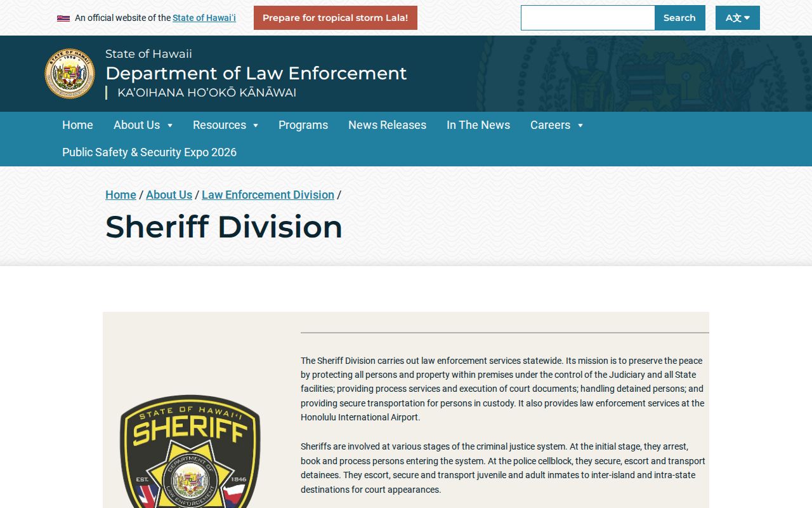812x508 pixels.
Task: Open the News Releases menu item
Action: click(387, 125)
